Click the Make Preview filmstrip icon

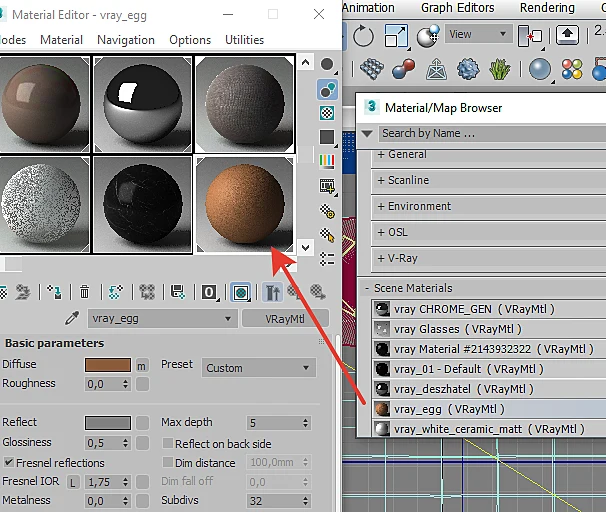[x=327, y=186]
